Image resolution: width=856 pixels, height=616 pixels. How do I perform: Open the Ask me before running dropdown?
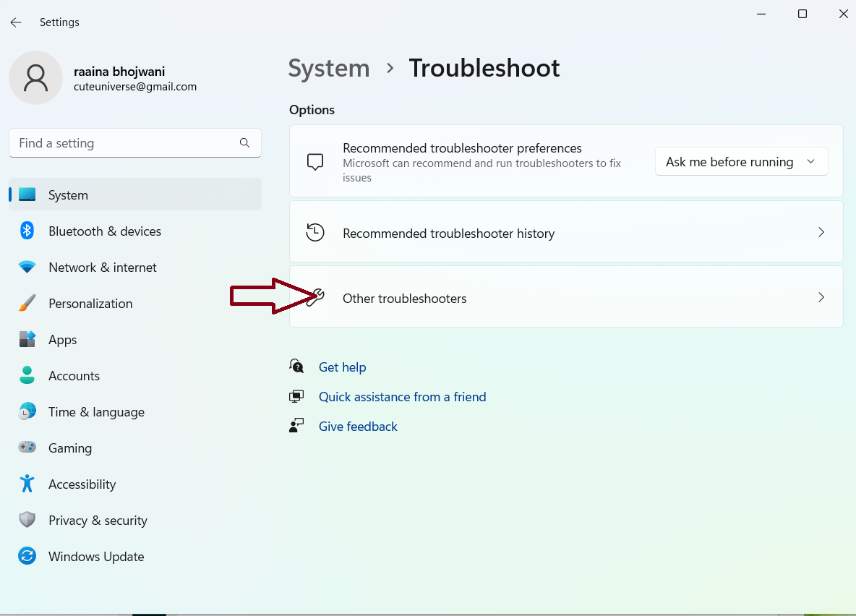coord(741,162)
